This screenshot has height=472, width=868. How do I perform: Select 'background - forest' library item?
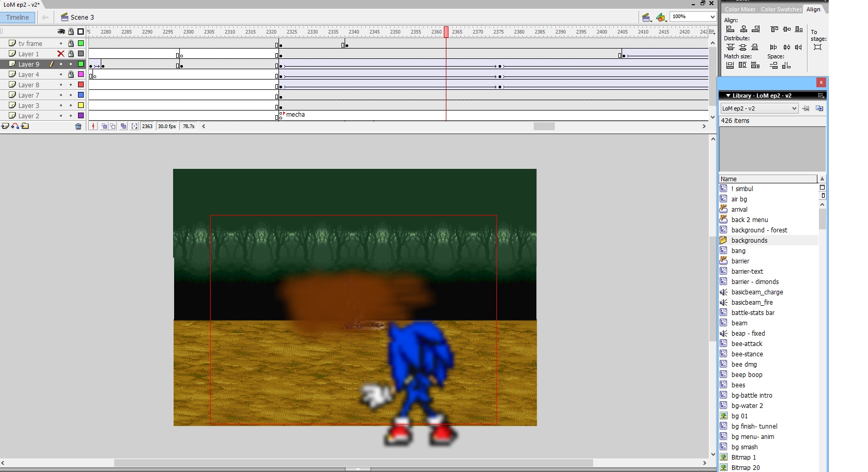tap(759, 230)
